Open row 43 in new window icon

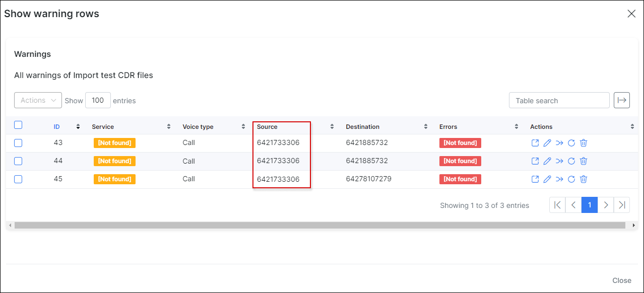coord(535,143)
